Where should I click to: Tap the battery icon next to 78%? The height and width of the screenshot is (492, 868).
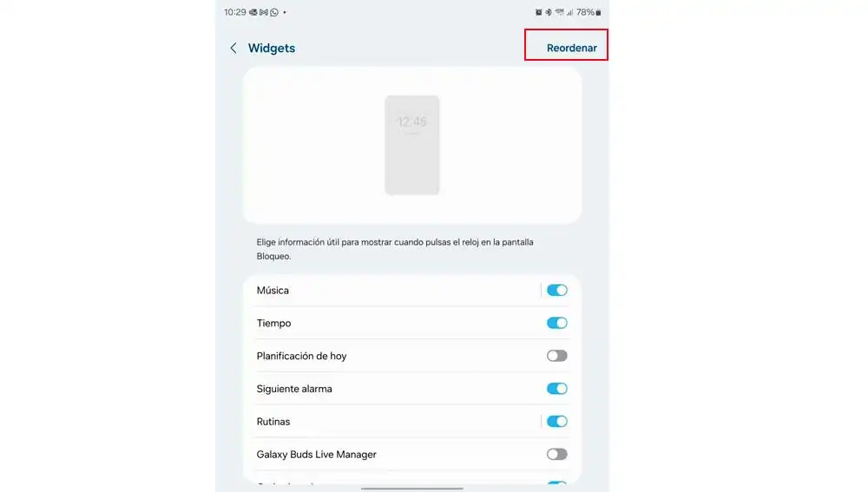598,12
